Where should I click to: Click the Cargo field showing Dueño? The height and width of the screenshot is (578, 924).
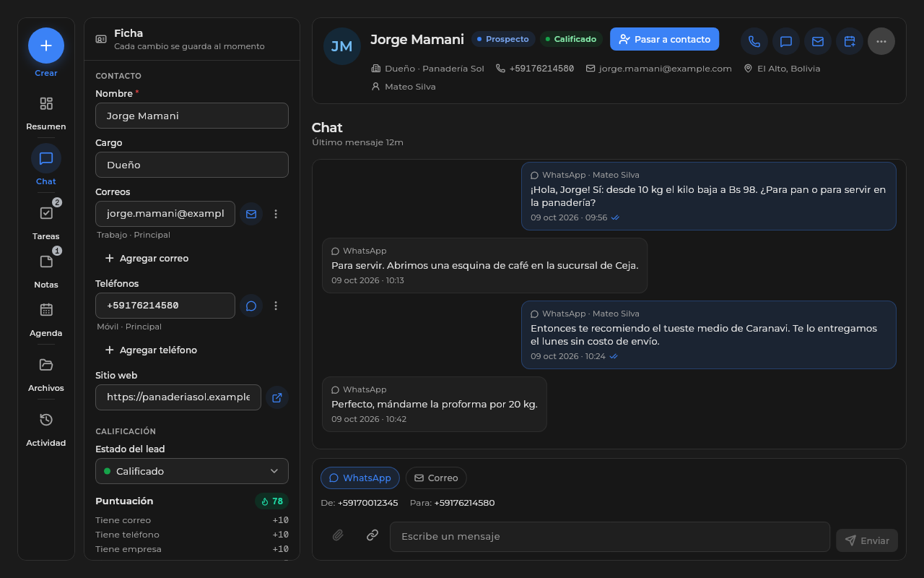tap(192, 165)
